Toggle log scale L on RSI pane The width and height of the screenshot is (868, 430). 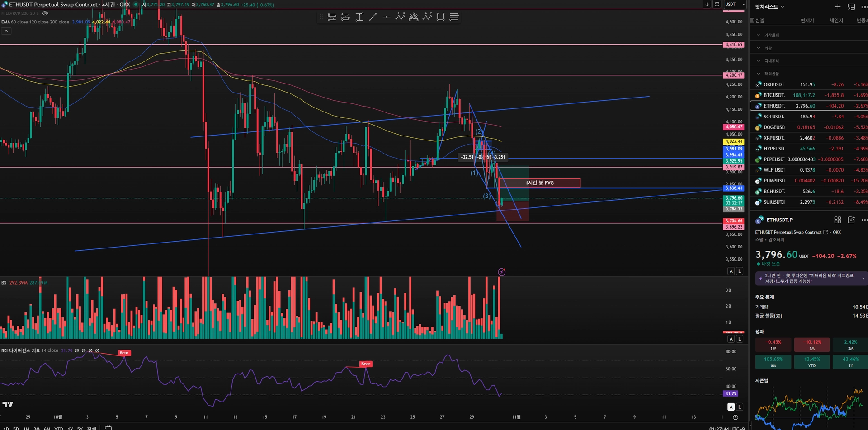[740, 407]
